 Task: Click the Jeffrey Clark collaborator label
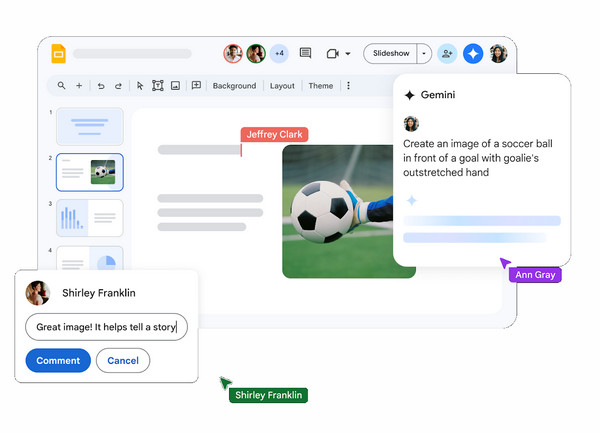[274, 135]
